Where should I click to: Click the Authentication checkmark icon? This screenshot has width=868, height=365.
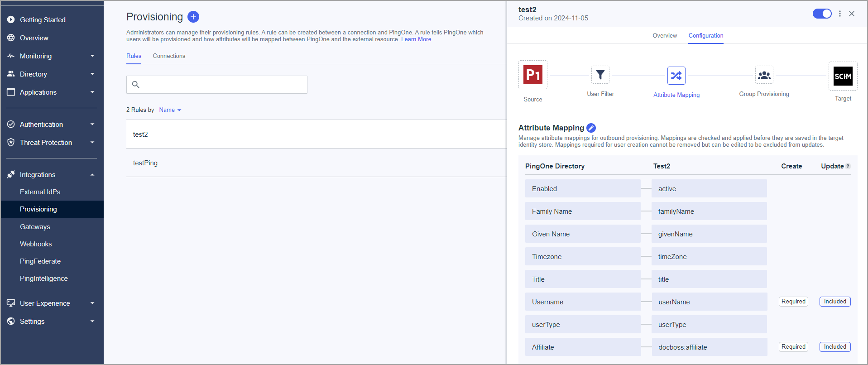pyautogui.click(x=11, y=124)
